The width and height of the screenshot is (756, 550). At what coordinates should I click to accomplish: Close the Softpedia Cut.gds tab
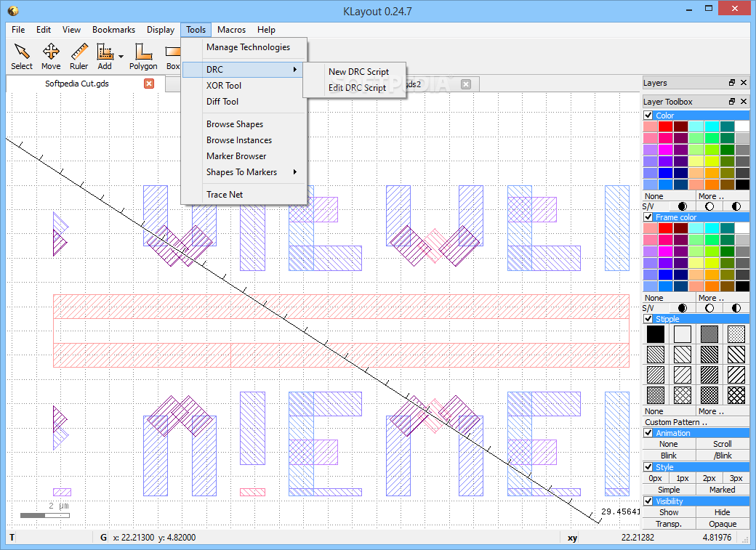click(149, 84)
